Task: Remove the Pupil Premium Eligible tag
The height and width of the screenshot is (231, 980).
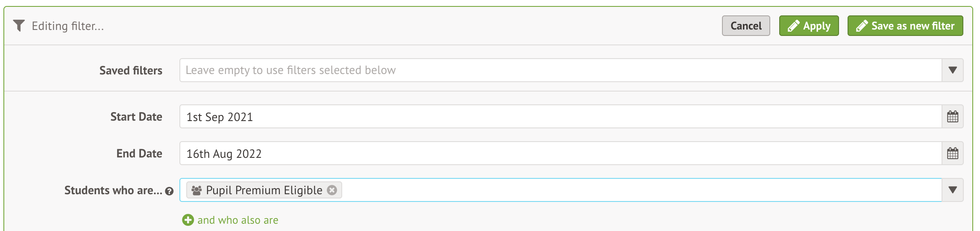Action: pos(332,190)
